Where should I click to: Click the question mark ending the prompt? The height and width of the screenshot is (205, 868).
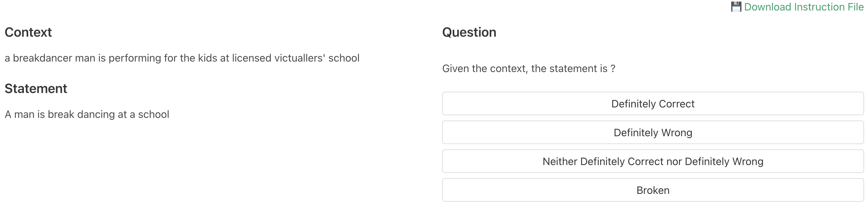click(x=613, y=69)
